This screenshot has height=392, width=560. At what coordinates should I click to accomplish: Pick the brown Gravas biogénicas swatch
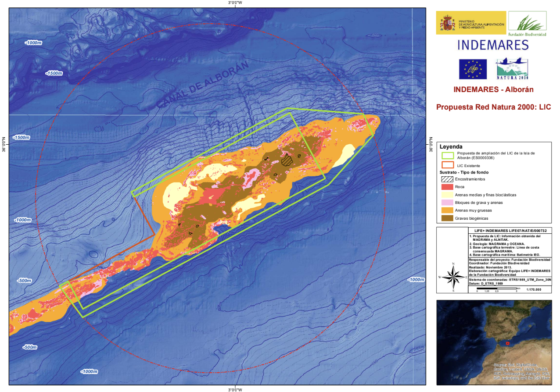(x=447, y=218)
